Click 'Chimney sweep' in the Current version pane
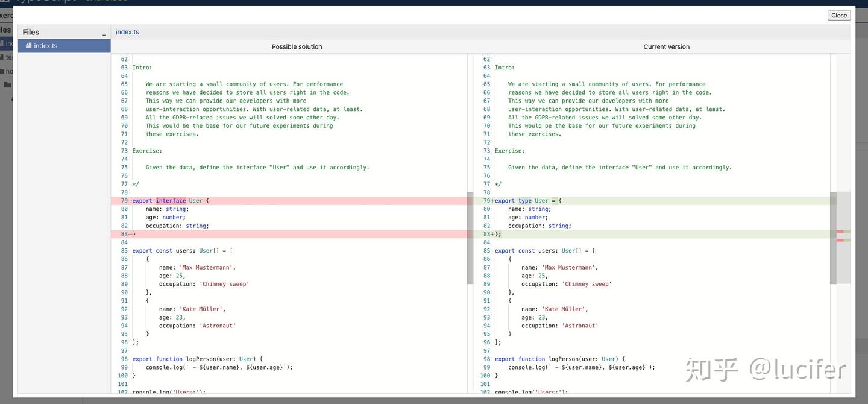 click(587, 284)
